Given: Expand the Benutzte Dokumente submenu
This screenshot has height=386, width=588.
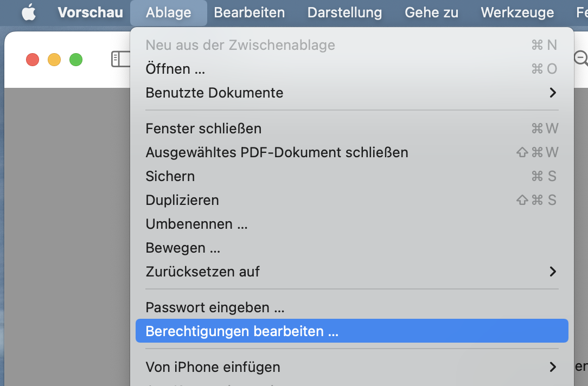Looking at the screenshot, I should [x=214, y=93].
